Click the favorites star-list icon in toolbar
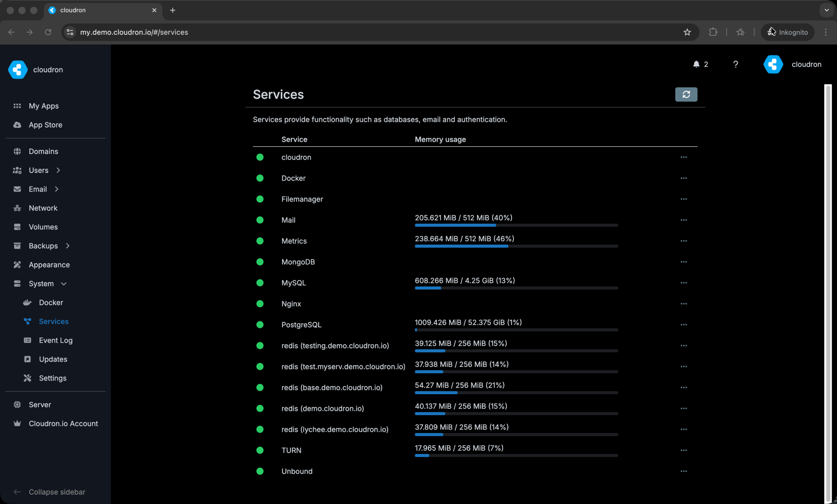Image resolution: width=837 pixels, height=504 pixels. [740, 32]
